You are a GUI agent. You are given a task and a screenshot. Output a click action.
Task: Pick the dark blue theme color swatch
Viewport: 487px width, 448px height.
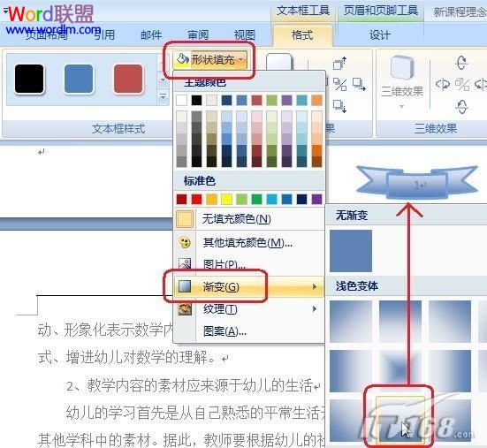pyautogui.click(x=226, y=100)
